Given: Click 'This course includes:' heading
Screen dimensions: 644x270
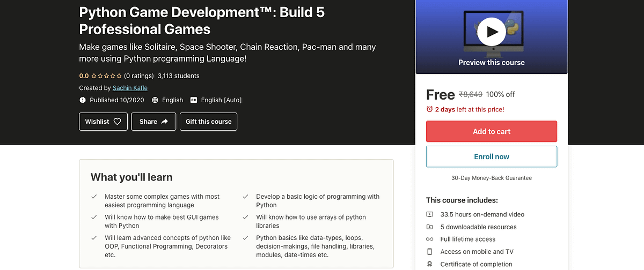Looking at the screenshot, I should click(x=462, y=200).
